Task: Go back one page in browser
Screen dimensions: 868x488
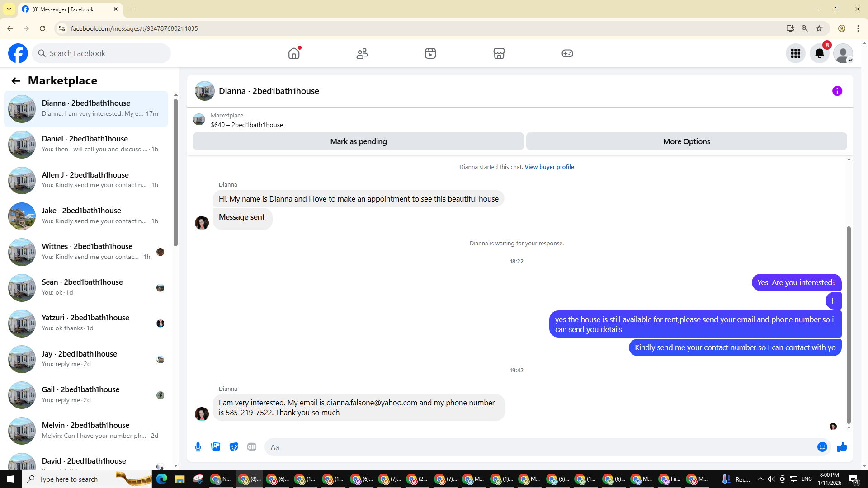Action: point(10,28)
